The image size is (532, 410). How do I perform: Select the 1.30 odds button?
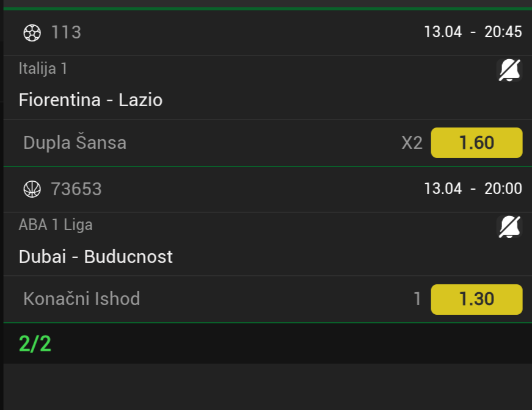[x=476, y=299]
